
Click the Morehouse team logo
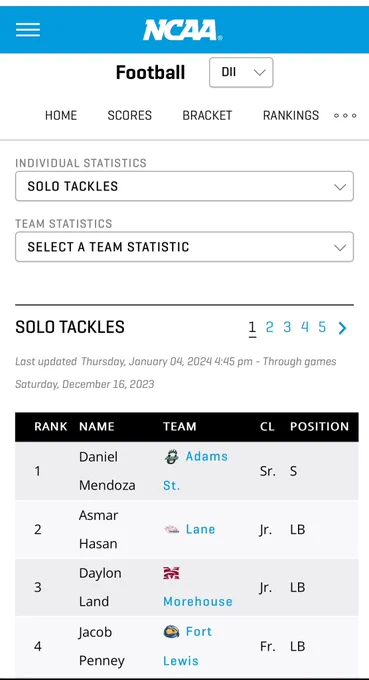coord(171,573)
